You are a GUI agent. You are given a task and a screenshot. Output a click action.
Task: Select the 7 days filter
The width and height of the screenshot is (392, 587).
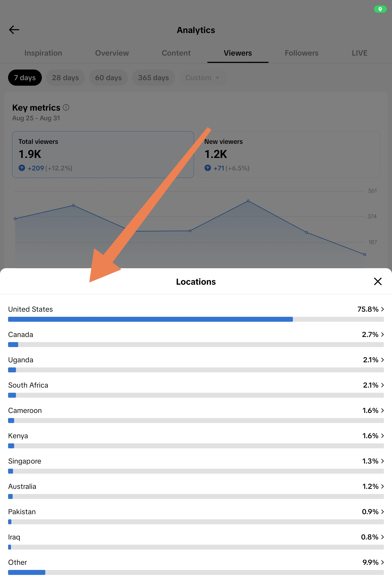25,78
